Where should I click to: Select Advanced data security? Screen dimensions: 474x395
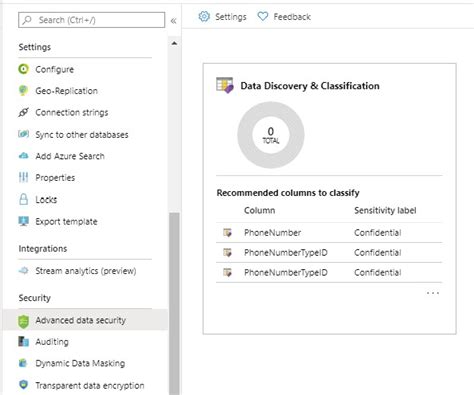[85, 320]
